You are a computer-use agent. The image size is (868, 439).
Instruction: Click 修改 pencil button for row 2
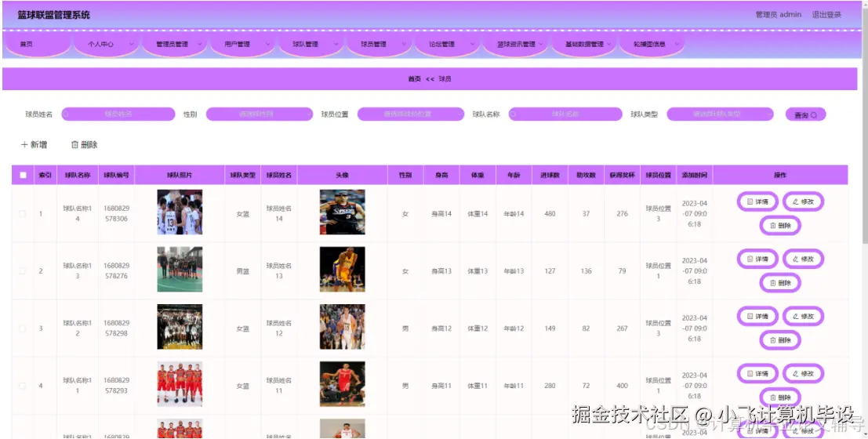coord(803,259)
